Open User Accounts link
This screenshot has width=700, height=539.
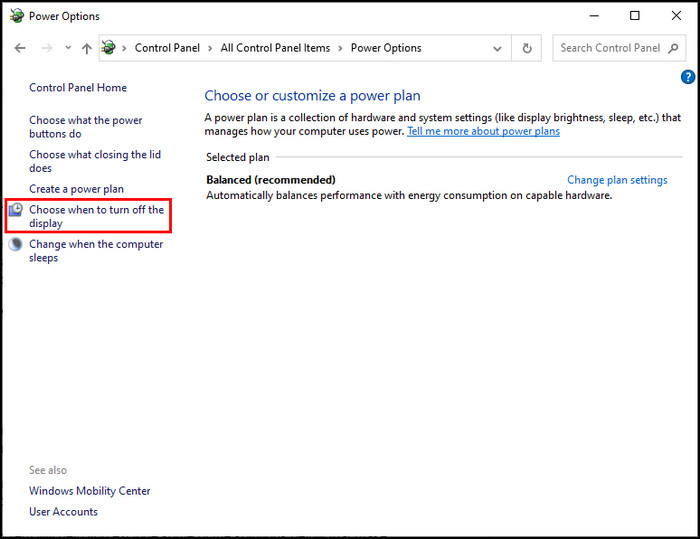(x=63, y=512)
